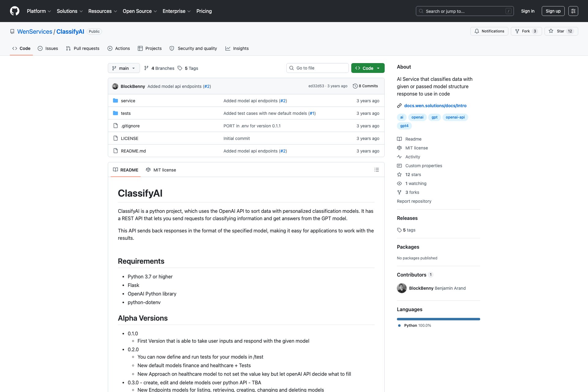Expand the main branch dropdown

coord(124,68)
